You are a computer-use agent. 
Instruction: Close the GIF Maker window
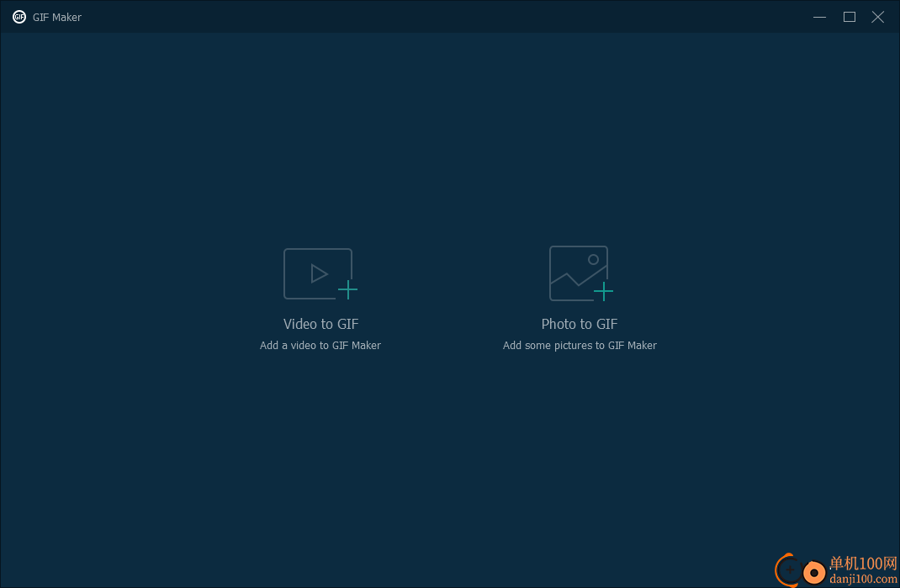coord(877,17)
